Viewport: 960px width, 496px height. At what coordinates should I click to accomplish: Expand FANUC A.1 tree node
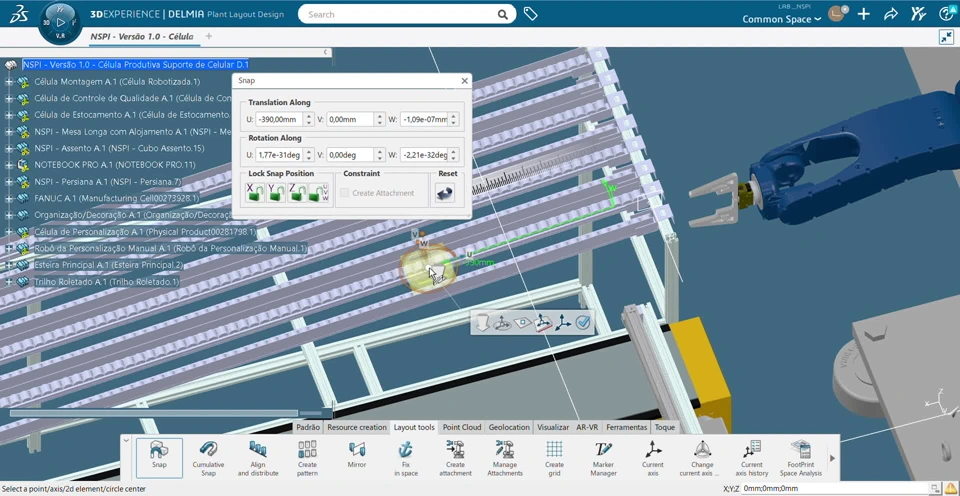(x=9, y=198)
